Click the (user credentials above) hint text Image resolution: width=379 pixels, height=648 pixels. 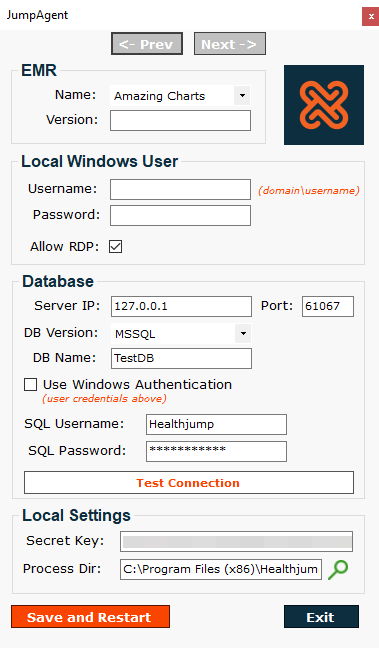[x=104, y=399]
